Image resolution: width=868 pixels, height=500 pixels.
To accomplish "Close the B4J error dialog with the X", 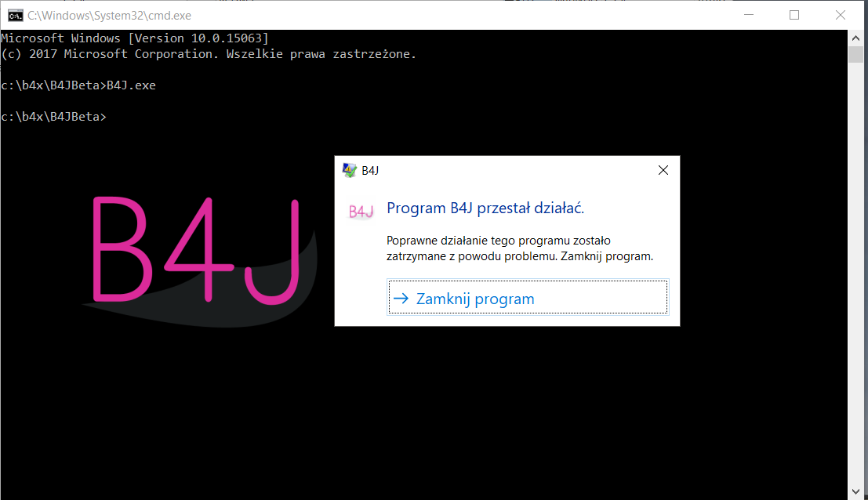I will coord(663,170).
